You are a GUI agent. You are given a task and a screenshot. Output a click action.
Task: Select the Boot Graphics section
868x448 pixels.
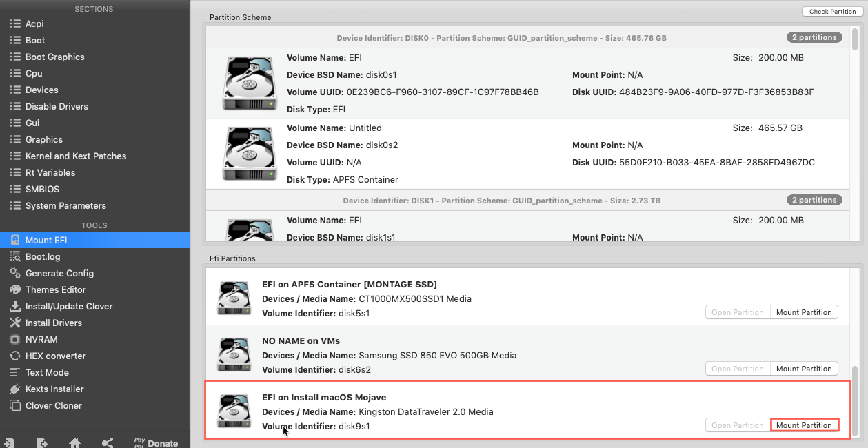coord(94,57)
